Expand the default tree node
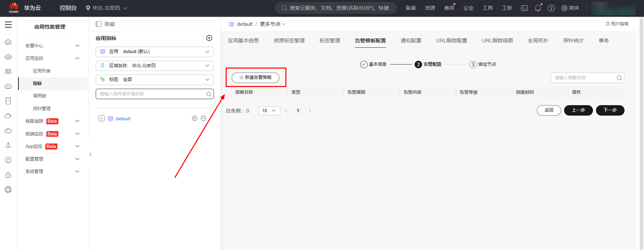 pos(101,118)
